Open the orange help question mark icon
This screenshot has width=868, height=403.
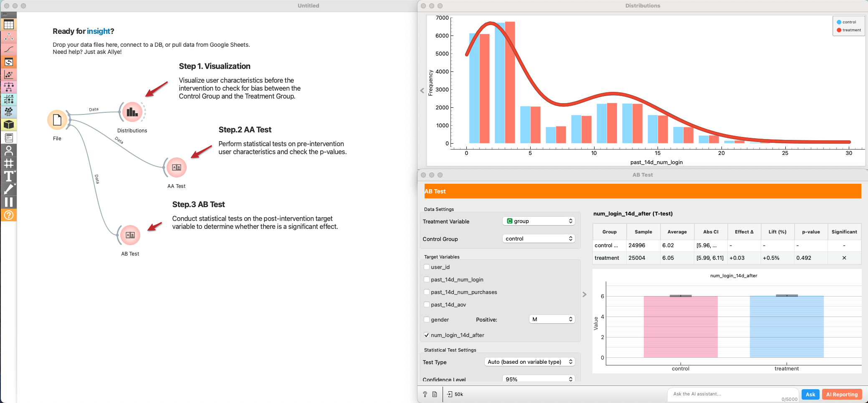pos(8,215)
